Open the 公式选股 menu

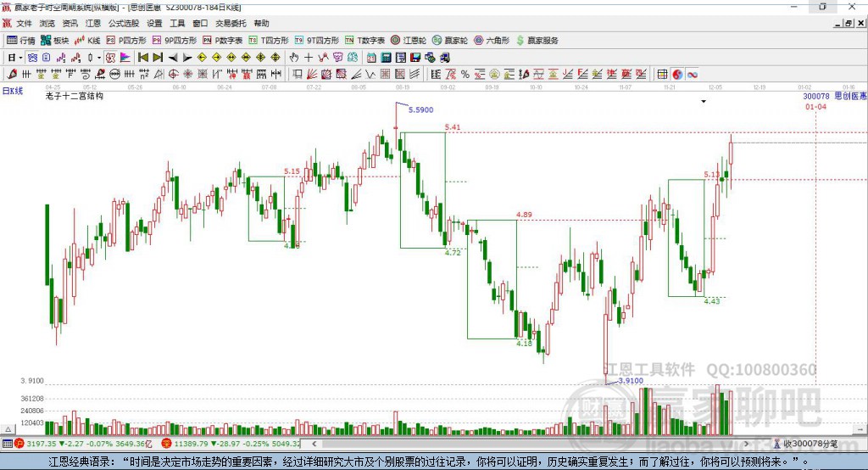[123, 24]
